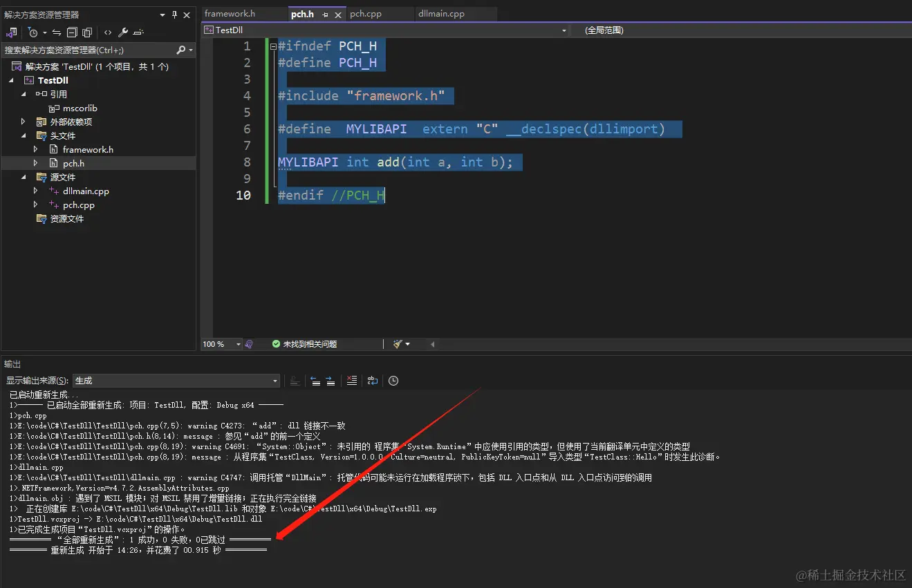
Task: Go to next message in Output
Action: coord(331,381)
